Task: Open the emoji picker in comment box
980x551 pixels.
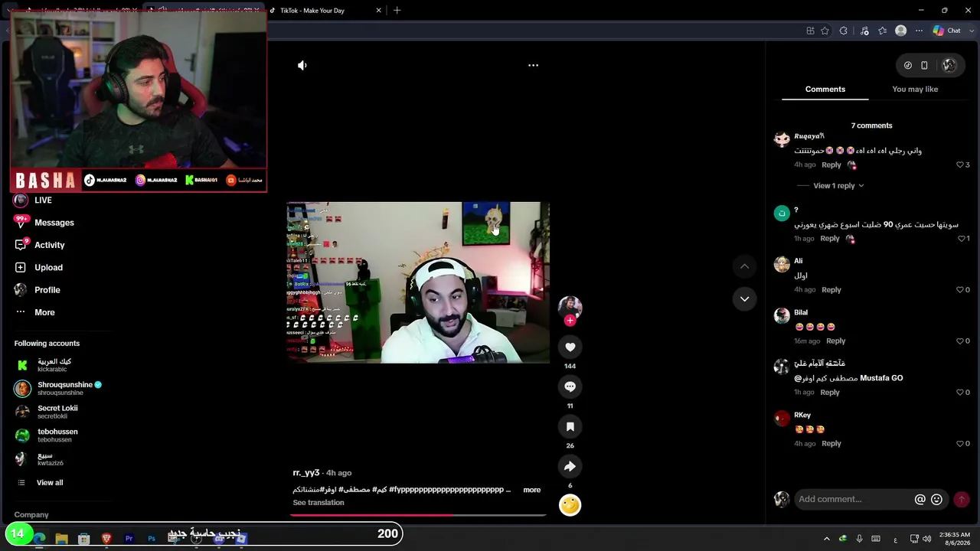Action: click(x=936, y=500)
